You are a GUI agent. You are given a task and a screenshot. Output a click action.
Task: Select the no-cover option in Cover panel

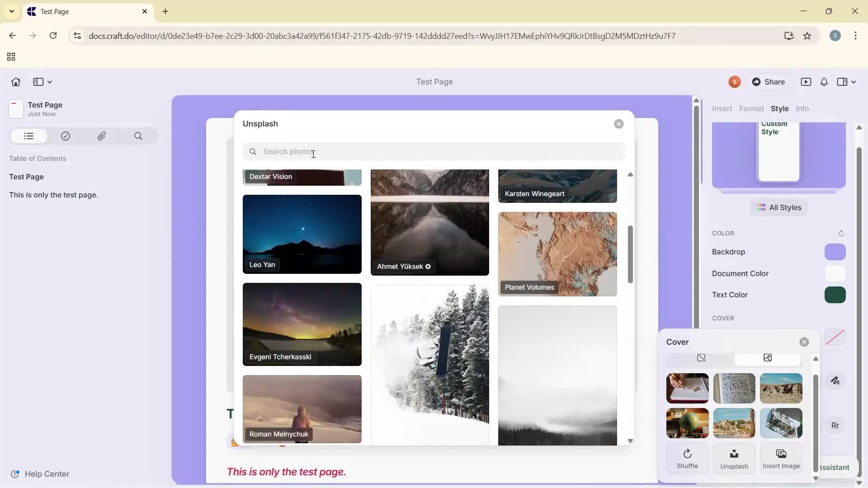pos(701,357)
